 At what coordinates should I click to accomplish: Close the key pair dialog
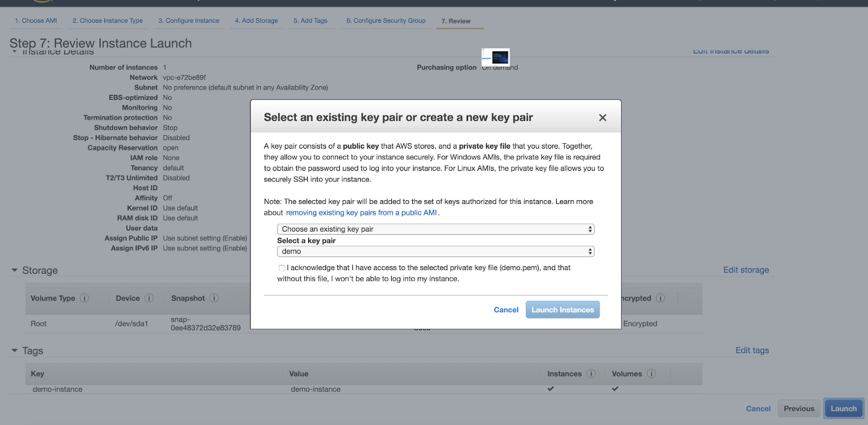[x=602, y=118]
